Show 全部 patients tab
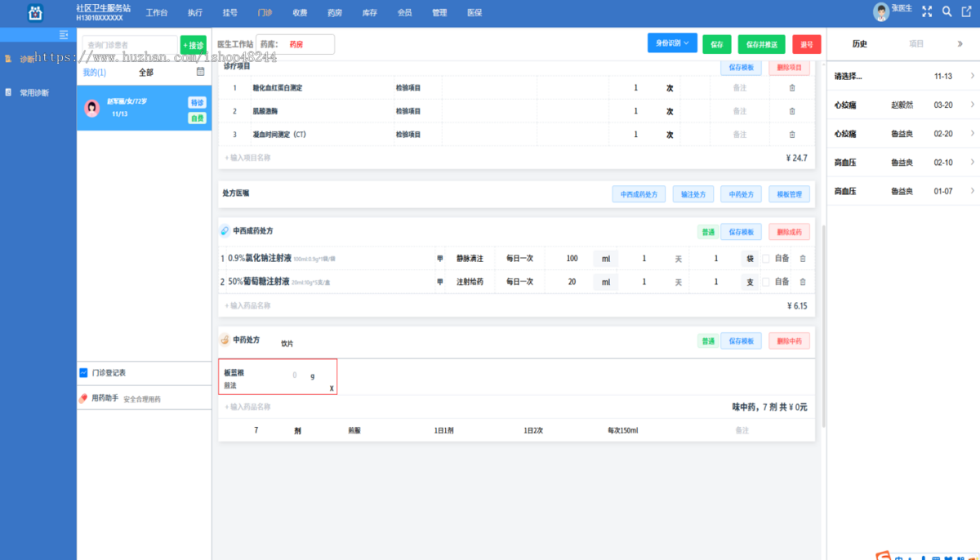The width and height of the screenshot is (980, 560). click(145, 72)
